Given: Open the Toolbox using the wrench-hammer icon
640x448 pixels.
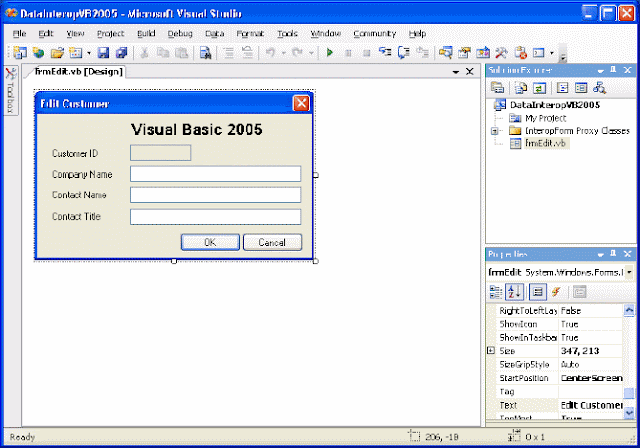Looking at the screenshot, I should pyautogui.click(x=501, y=53).
